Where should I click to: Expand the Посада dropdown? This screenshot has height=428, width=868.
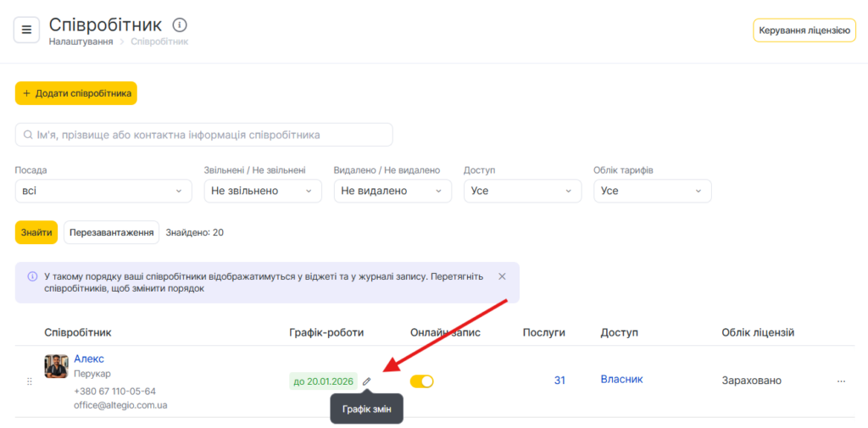(103, 191)
